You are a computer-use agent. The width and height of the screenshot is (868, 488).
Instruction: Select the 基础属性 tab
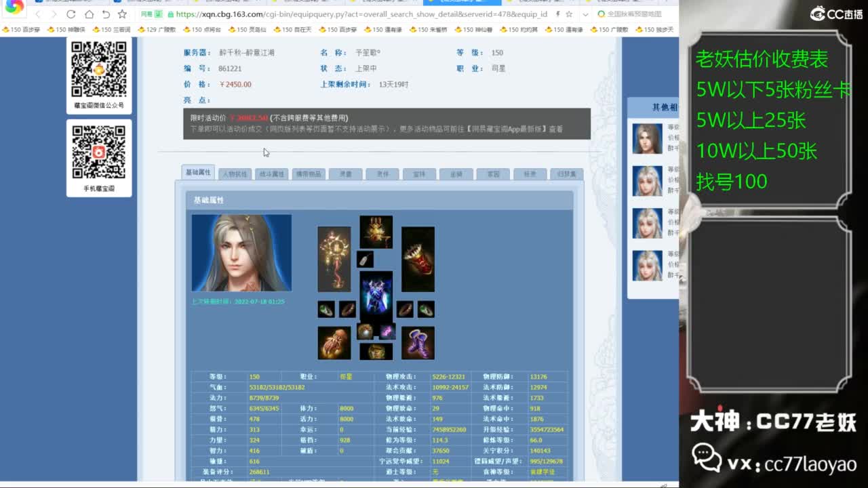pyautogui.click(x=198, y=172)
